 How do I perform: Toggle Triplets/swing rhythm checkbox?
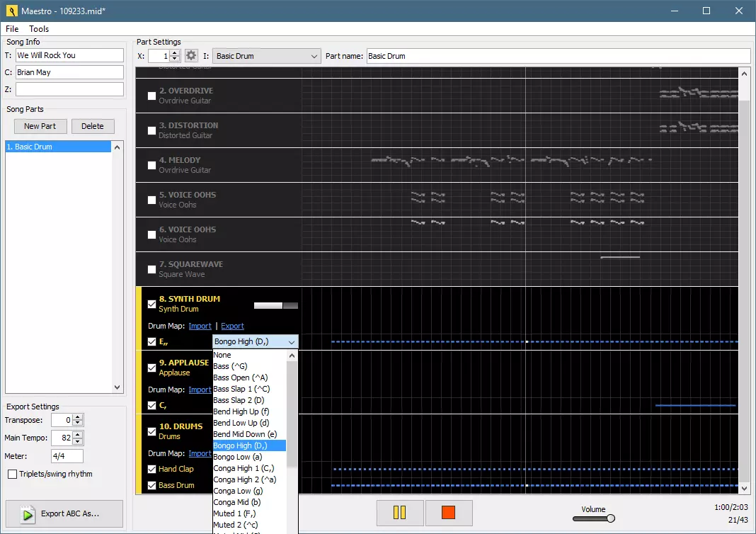12,474
